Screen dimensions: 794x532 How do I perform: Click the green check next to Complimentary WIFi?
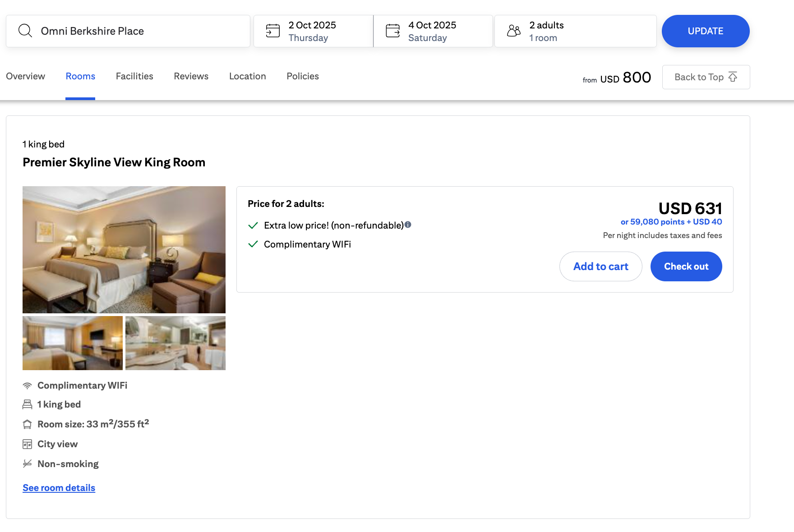(x=253, y=244)
